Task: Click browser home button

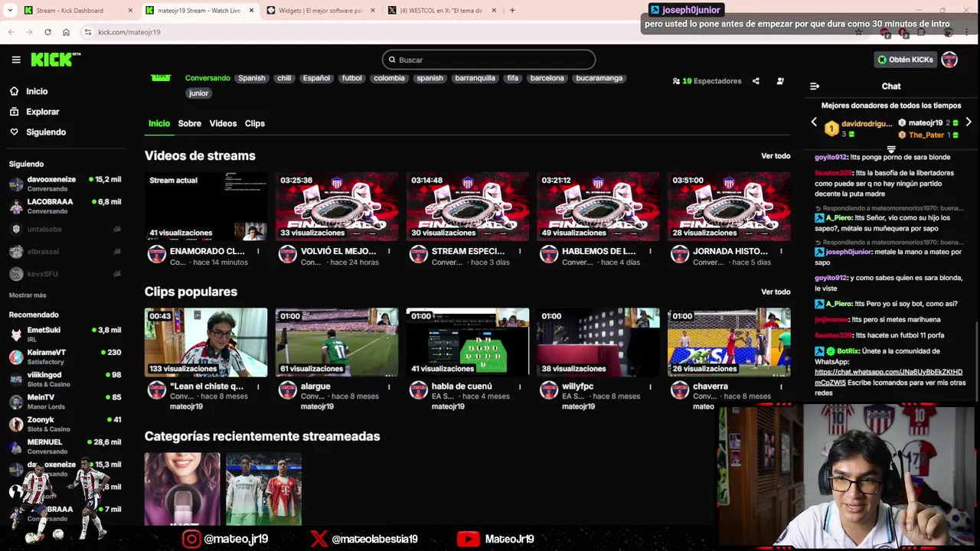Action: coord(66,32)
